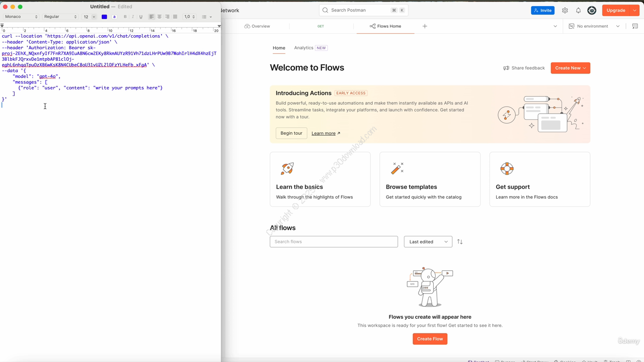Open the Last edited sort dropdown

(x=428, y=242)
